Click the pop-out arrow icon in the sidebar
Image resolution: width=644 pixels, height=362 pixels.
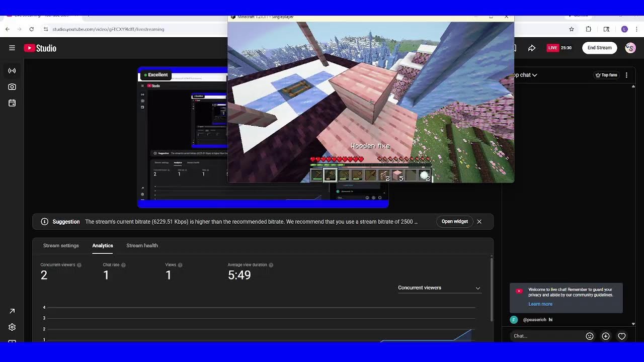click(12, 311)
